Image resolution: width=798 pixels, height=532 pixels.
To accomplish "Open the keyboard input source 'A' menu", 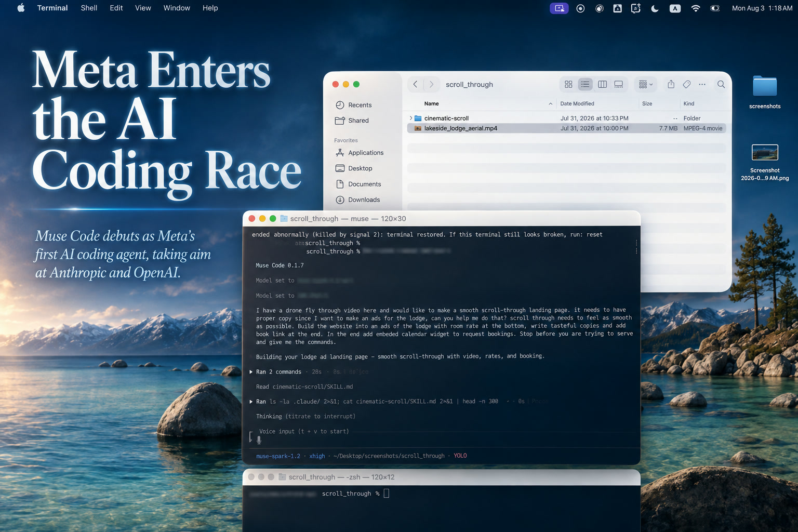I will (675, 8).
